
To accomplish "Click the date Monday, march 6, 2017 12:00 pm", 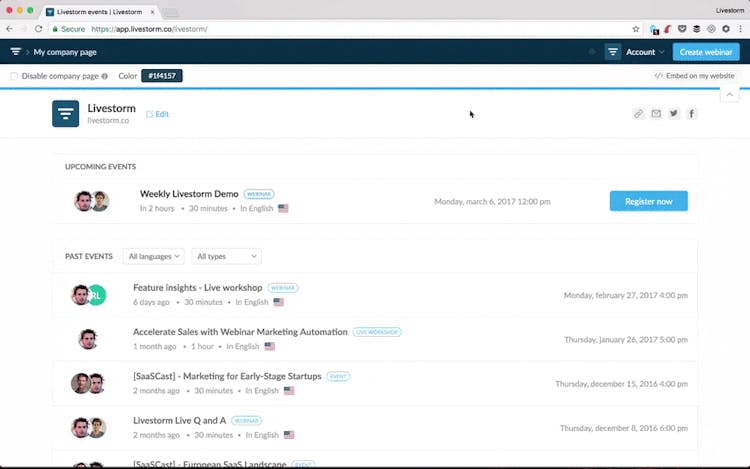I will (x=492, y=201).
